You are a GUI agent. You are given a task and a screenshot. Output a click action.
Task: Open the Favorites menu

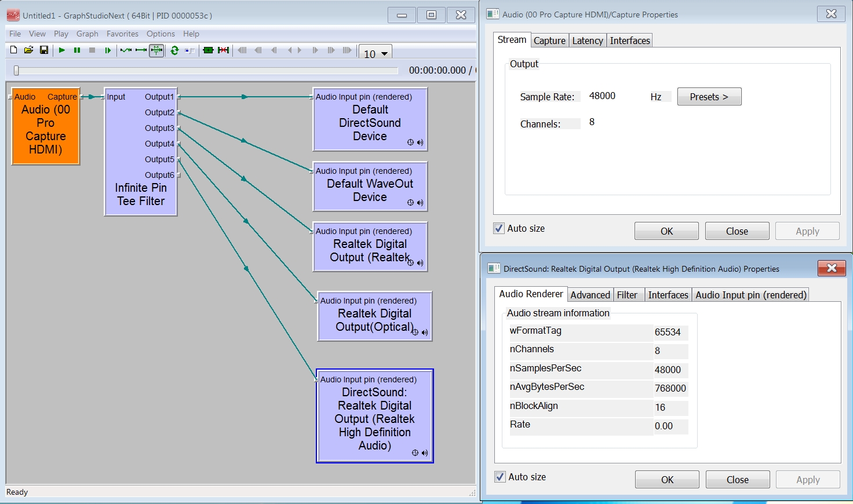click(122, 34)
